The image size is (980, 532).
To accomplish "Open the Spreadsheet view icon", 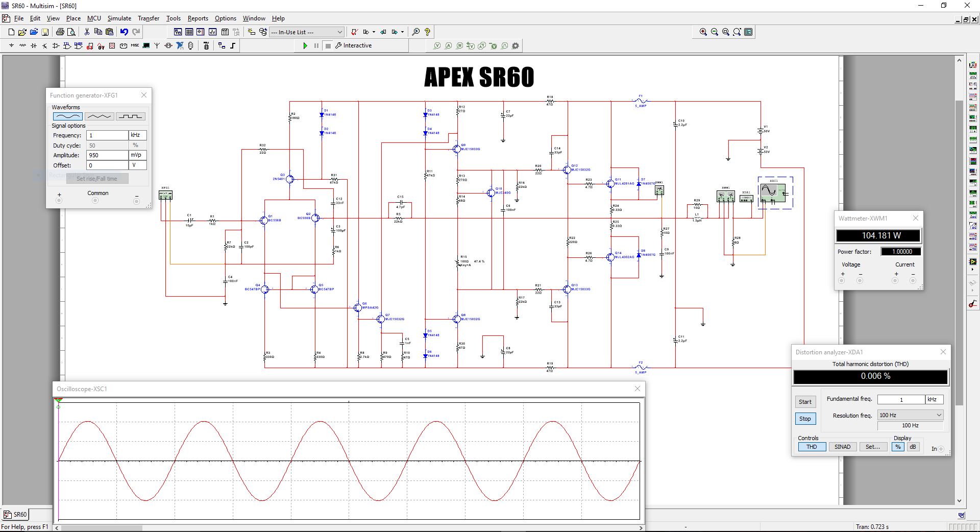I will 189,32.
